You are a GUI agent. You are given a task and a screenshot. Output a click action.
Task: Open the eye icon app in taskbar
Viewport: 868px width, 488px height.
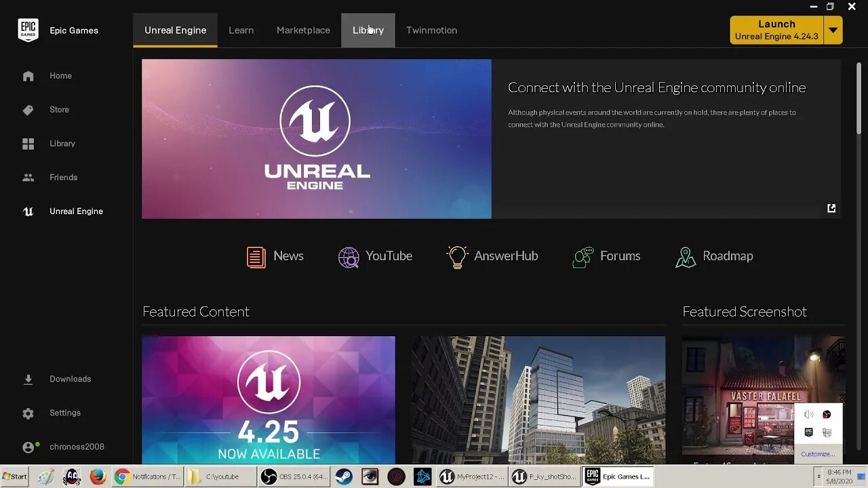pos(370,476)
